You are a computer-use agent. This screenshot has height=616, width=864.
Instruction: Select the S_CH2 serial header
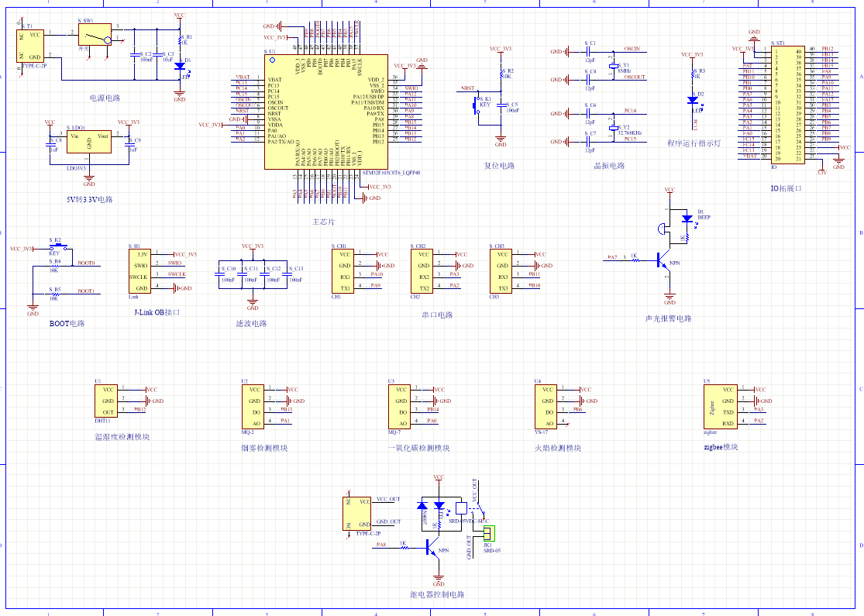pyautogui.click(x=422, y=271)
